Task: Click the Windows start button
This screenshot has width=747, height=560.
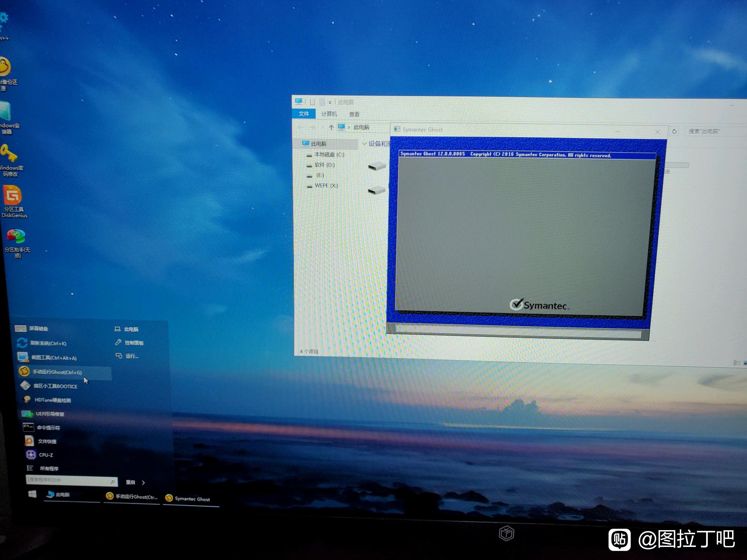Action: click(32, 494)
